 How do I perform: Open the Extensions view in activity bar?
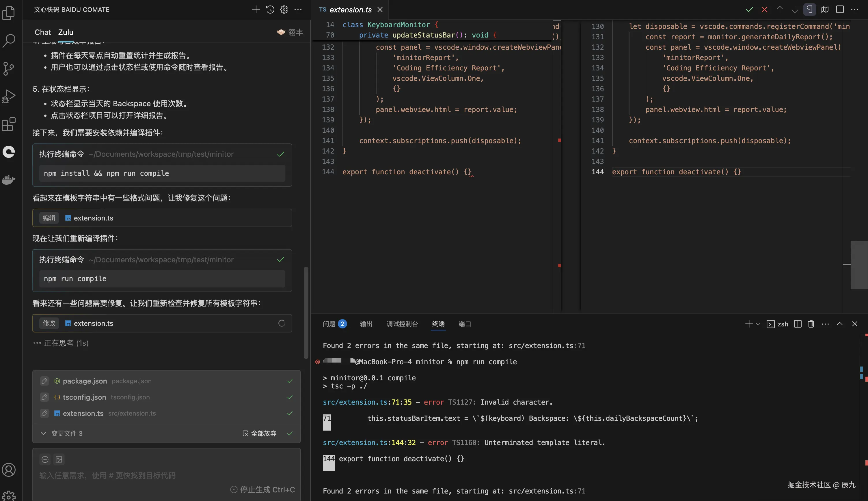pos(9,124)
